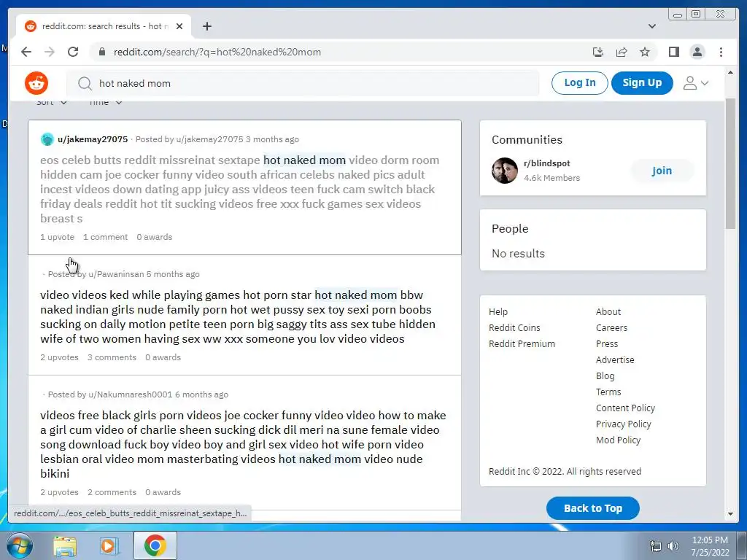Viewport: 747px width, 560px height.
Task: Click the volume speaker tray icon
Action: (673, 546)
